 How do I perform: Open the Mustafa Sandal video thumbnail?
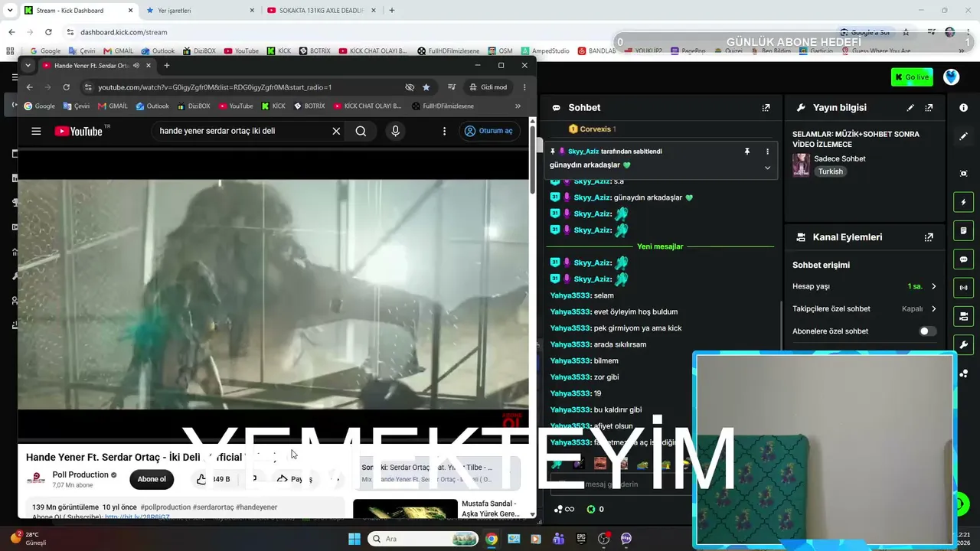coord(405,509)
